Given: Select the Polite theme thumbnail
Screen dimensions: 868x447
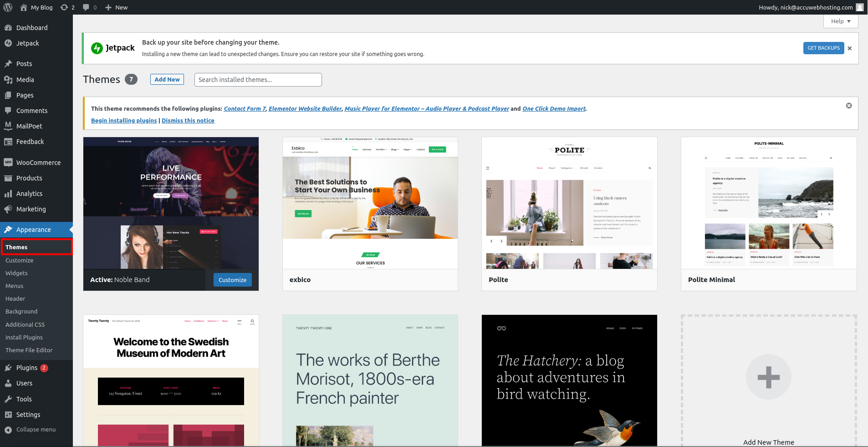Looking at the screenshot, I should (569, 203).
